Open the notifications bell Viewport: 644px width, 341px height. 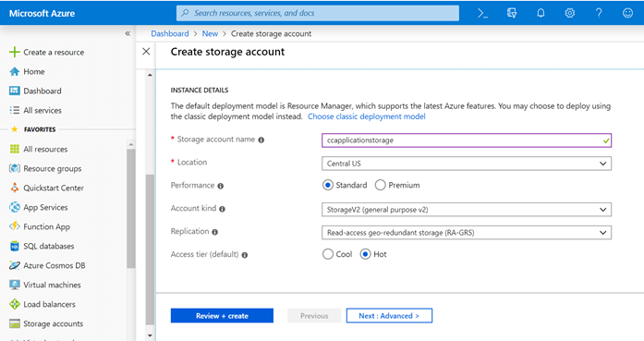coord(541,13)
